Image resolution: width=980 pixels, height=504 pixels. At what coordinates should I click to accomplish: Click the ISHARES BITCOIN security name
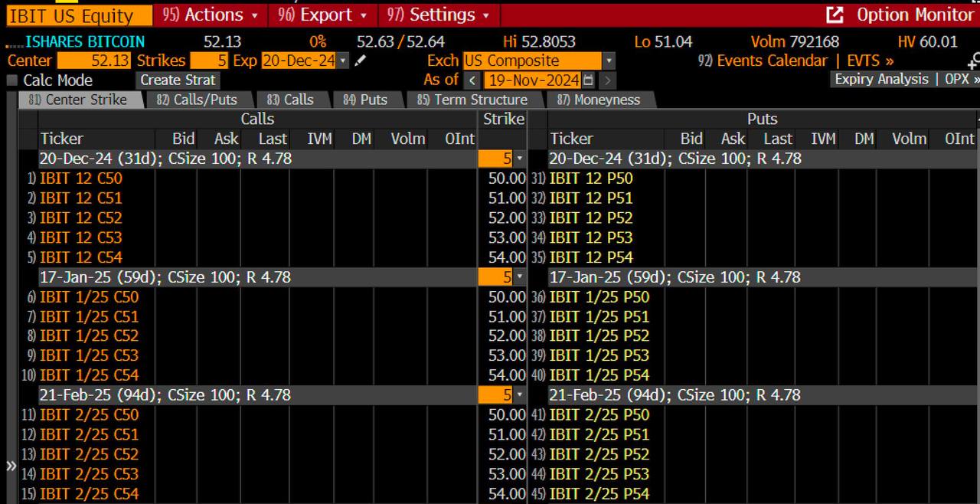pyautogui.click(x=85, y=42)
